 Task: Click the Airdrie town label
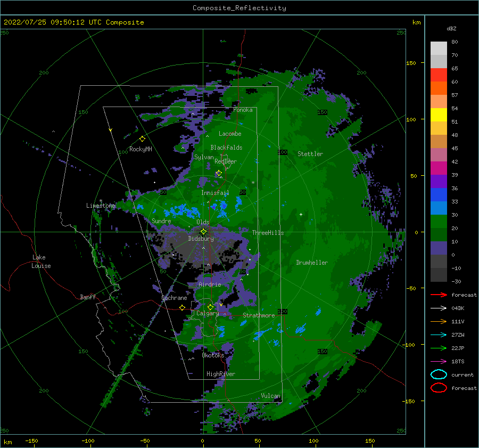pos(210,284)
